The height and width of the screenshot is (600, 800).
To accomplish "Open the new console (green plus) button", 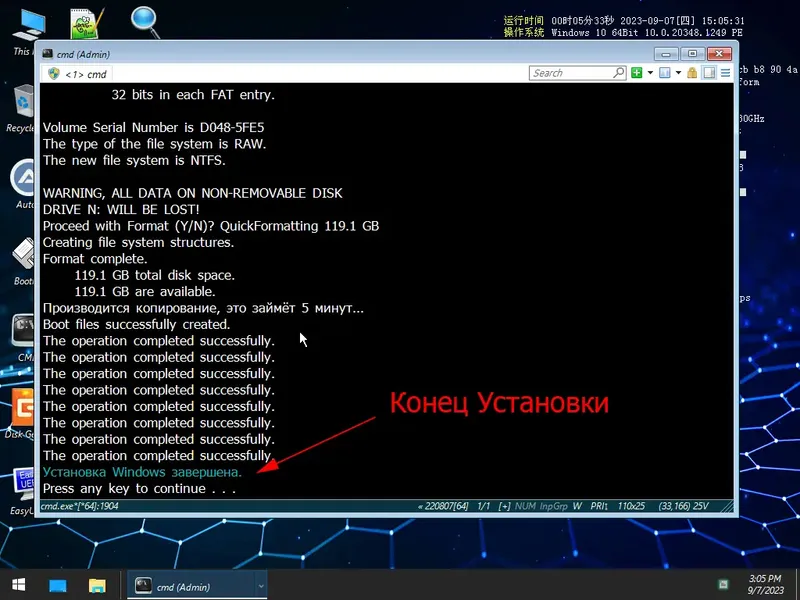I will (x=636, y=73).
